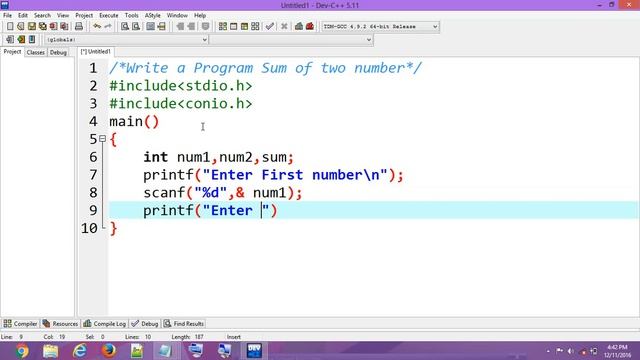Select the Untitled1 editor tab

(x=96, y=51)
